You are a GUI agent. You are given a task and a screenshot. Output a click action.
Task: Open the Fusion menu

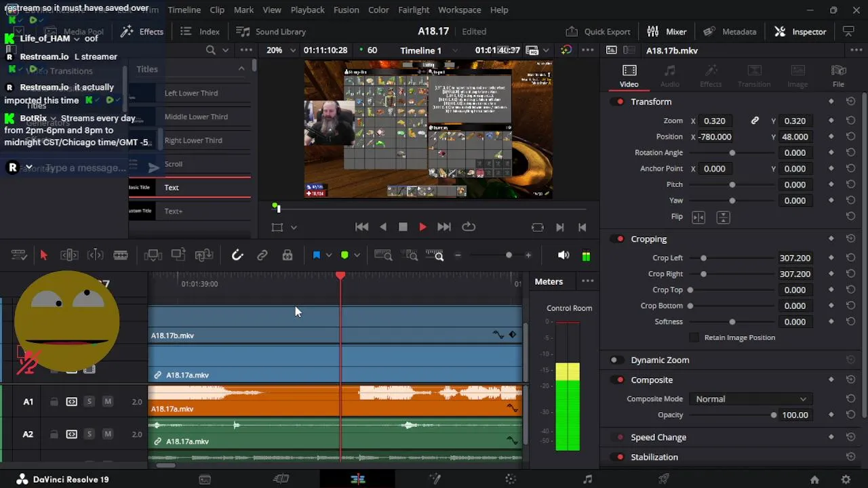(346, 9)
